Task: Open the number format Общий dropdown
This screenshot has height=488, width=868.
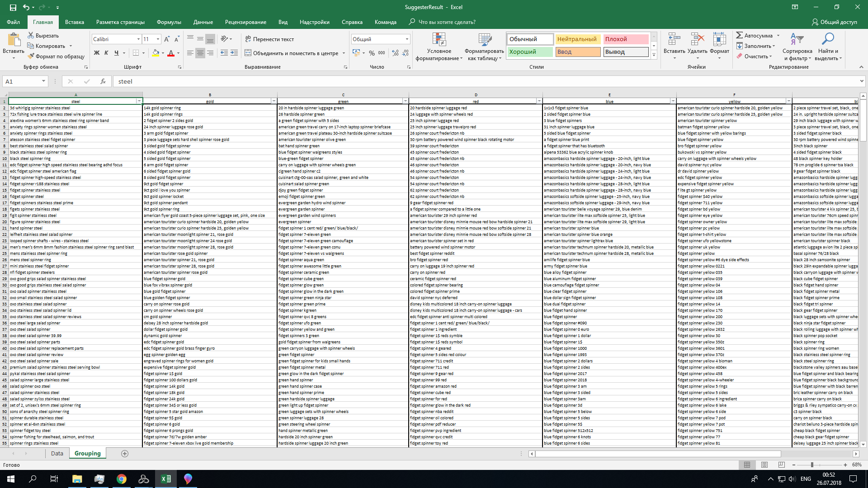Action: tap(407, 39)
